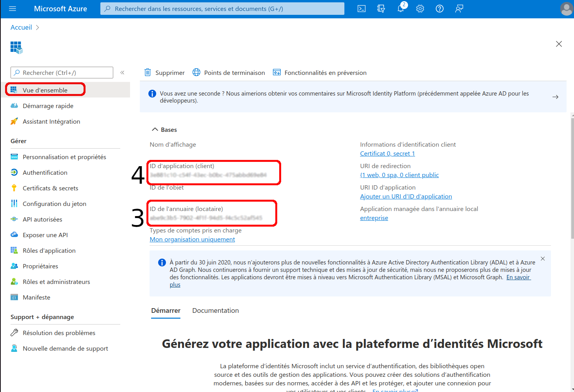Dismiss the ADAL information banner
The width and height of the screenshot is (574, 392).
point(543,259)
